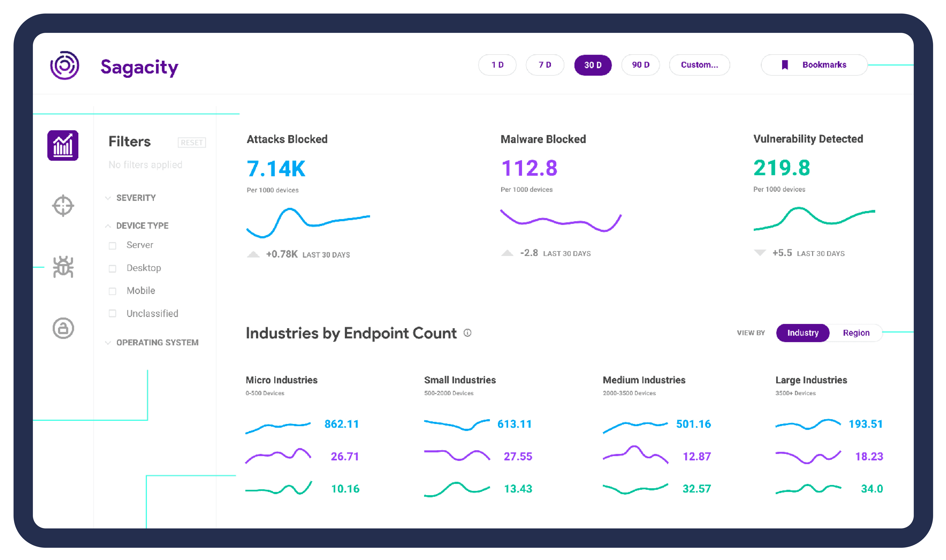
Task: Click the bookmark ribbon icon
Action: [785, 65]
